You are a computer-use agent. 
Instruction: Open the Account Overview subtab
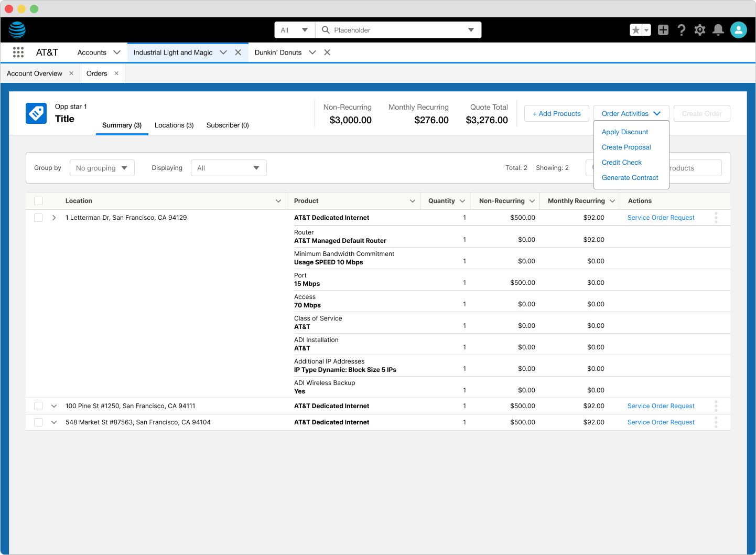[35, 73]
